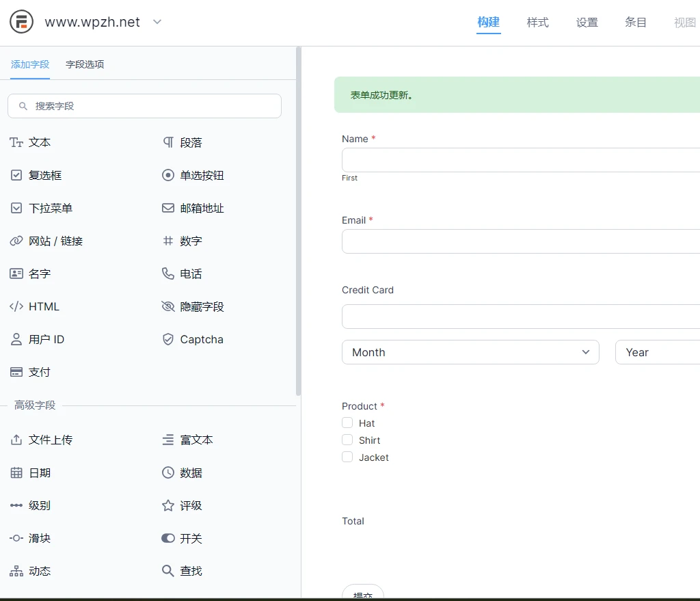Tick the Jacket checkbox
700x601 pixels.
click(347, 457)
